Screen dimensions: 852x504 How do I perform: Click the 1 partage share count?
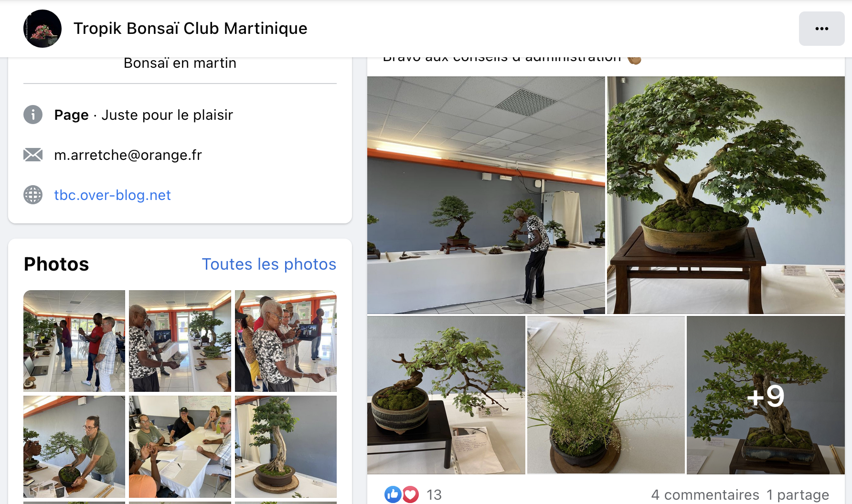798,495
